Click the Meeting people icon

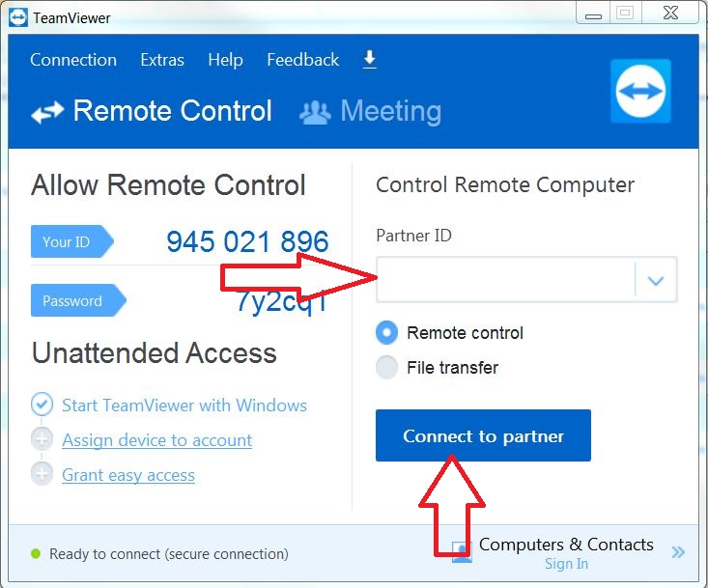[x=315, y=113]
